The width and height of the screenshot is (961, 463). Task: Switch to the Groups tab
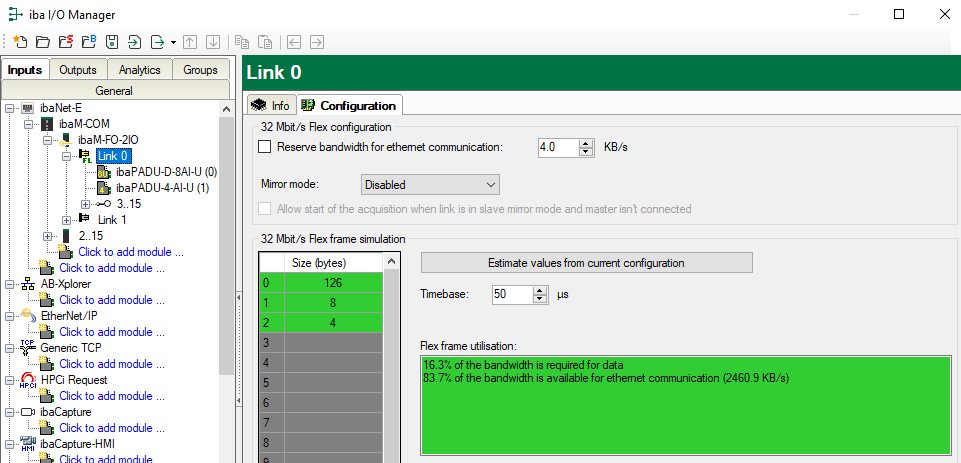point(200,70)
